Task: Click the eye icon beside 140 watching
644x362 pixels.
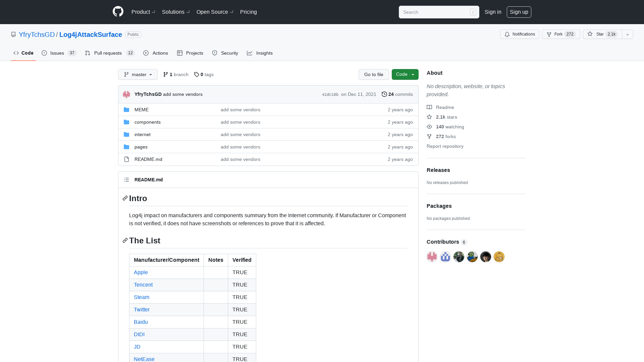Action: point(429,127)
